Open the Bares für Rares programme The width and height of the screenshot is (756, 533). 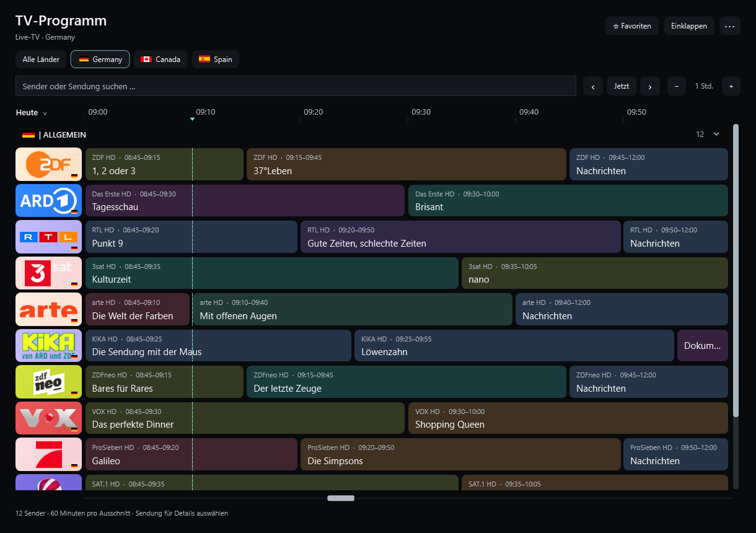[164, 382]
